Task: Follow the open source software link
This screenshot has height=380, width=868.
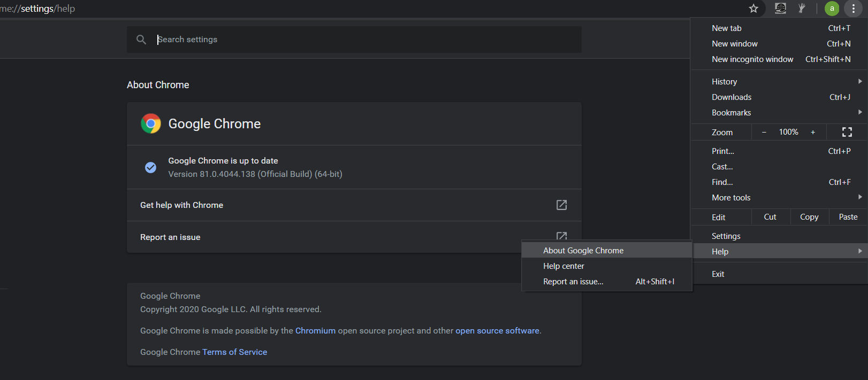Action: pyautogui.click(x=497, y=331)
